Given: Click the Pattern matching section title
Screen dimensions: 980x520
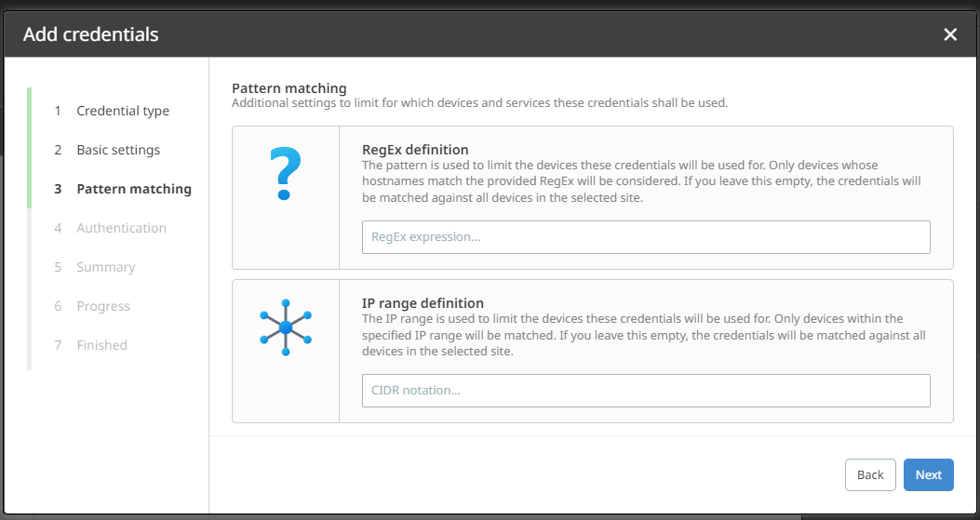Looking at the screenshot, I should [x=289, y=87].
